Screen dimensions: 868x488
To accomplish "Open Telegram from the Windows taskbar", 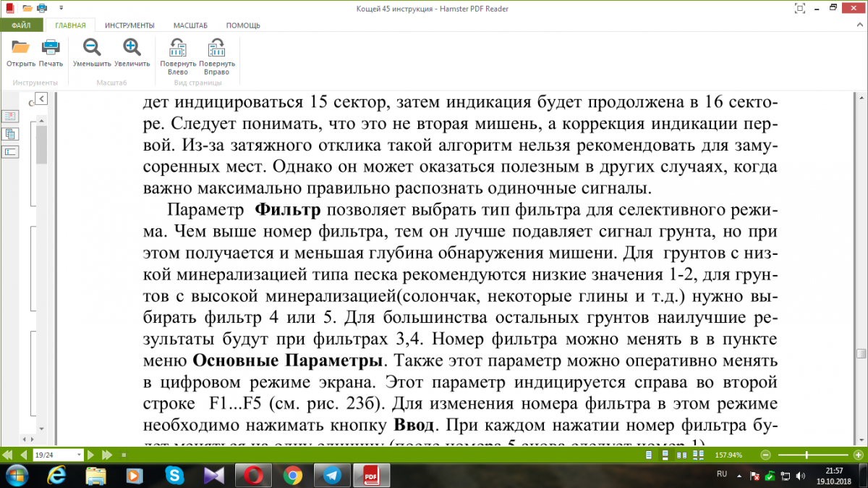I will [x=331, y=475].
